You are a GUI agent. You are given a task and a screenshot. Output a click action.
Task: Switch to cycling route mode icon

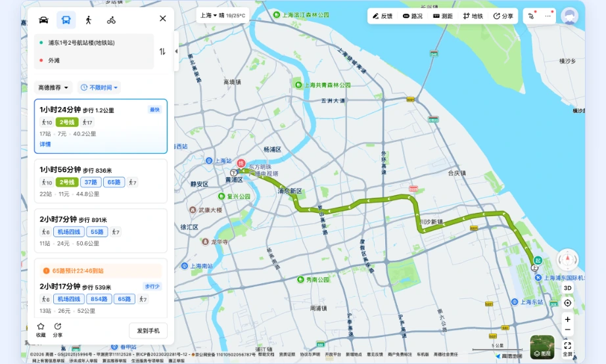coord(111,20)
